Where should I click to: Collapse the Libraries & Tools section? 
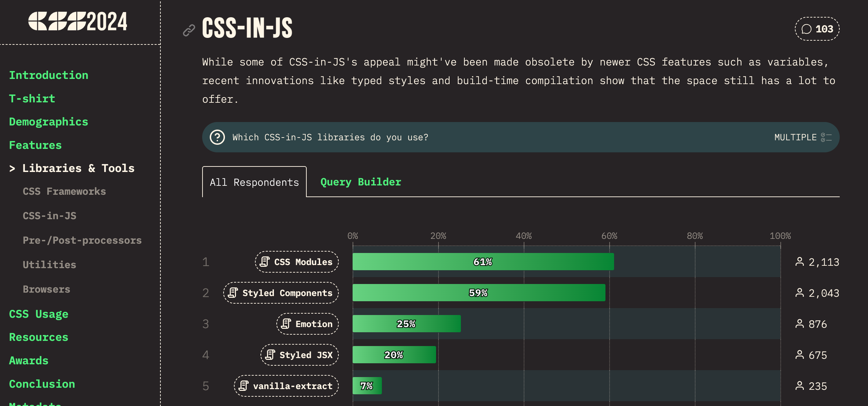tap(72, 168)
